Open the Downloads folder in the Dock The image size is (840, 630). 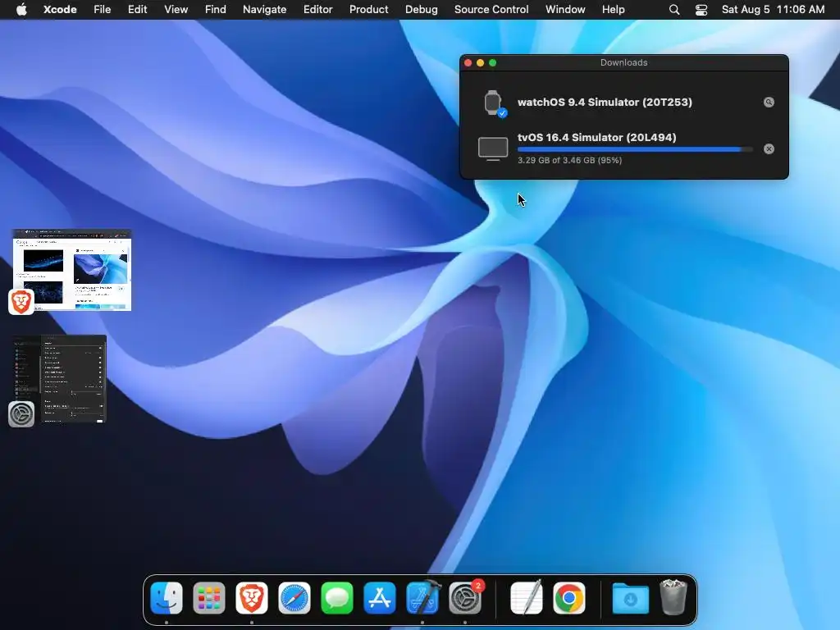pyautogui.click(x=631, y=598)
